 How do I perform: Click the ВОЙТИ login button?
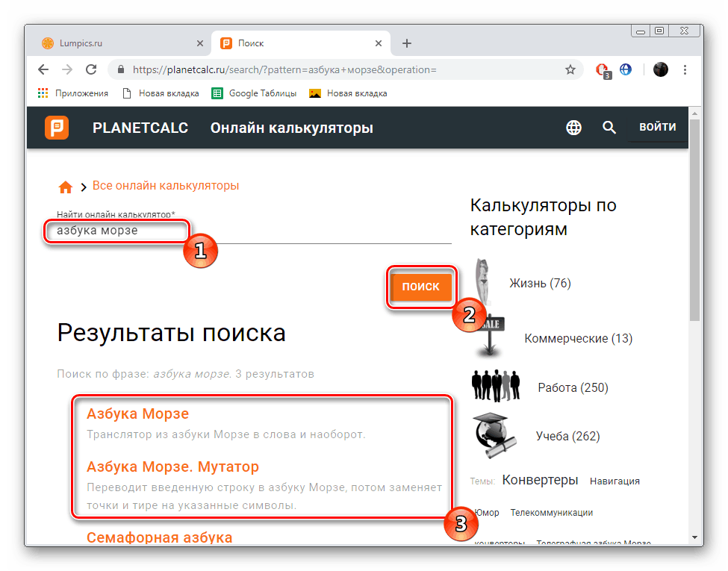click(x=657, y=127)
